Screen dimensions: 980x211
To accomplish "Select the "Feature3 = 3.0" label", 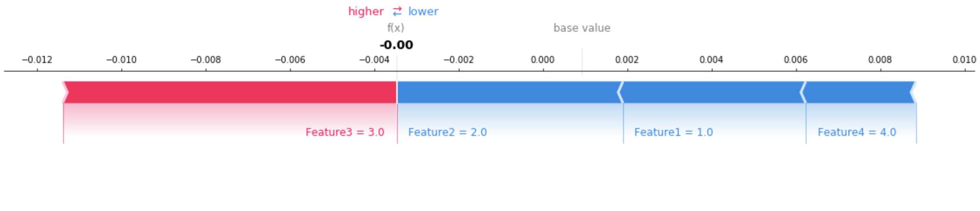I will tap(345, 132).
